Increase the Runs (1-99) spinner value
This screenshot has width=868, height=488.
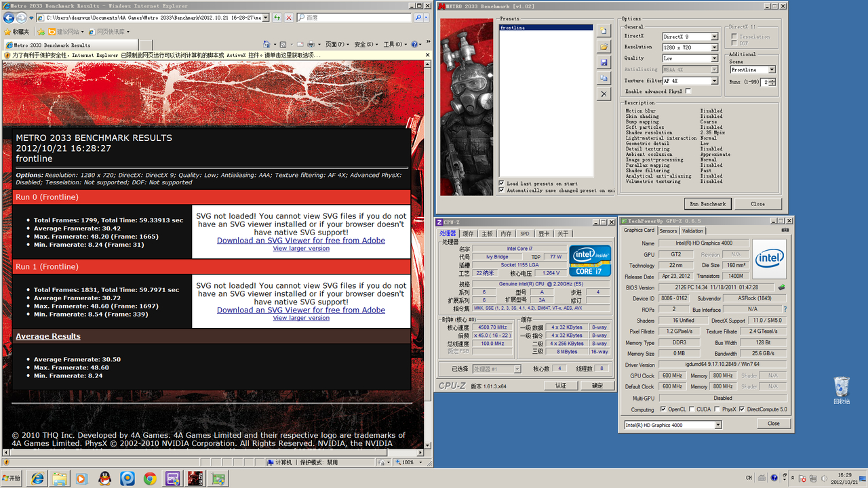[773, 80]
